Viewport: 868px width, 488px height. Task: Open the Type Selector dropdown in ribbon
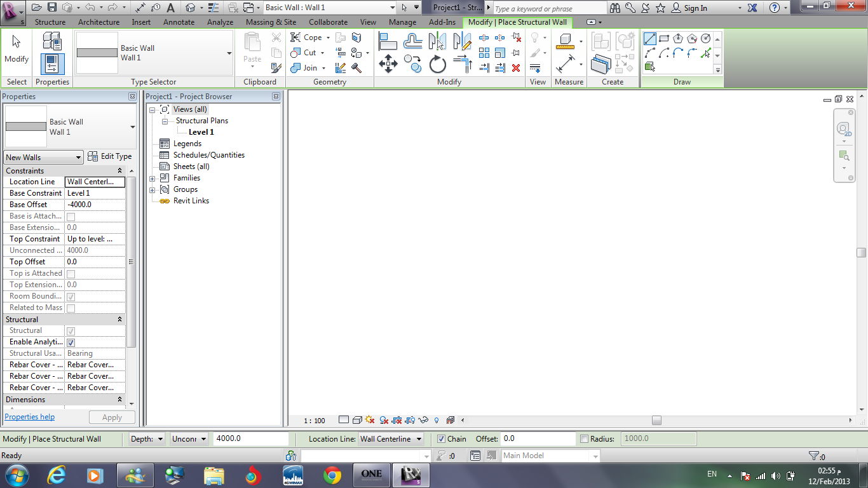229,53
